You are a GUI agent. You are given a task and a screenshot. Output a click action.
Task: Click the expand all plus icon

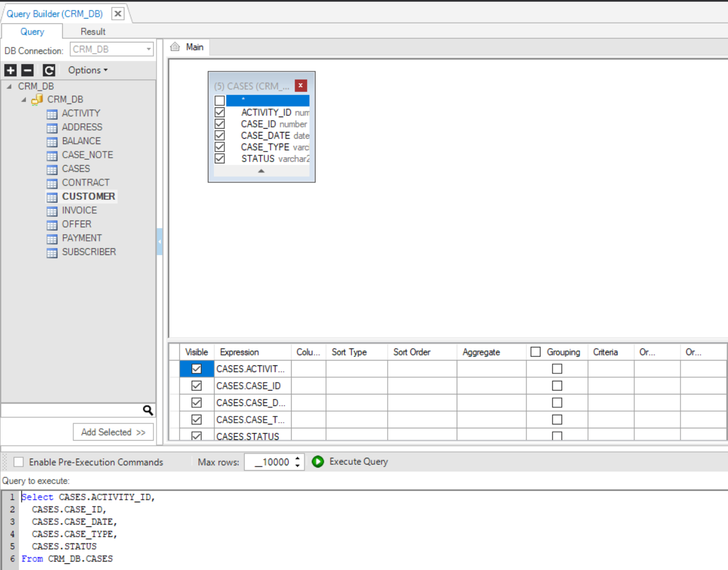click(x=10, y=70)
